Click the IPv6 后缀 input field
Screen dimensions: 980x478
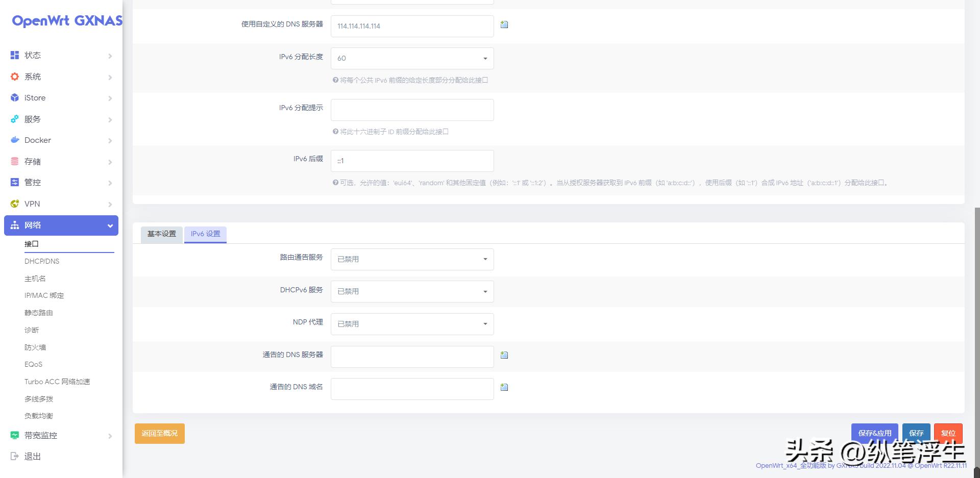click(412, 161)
